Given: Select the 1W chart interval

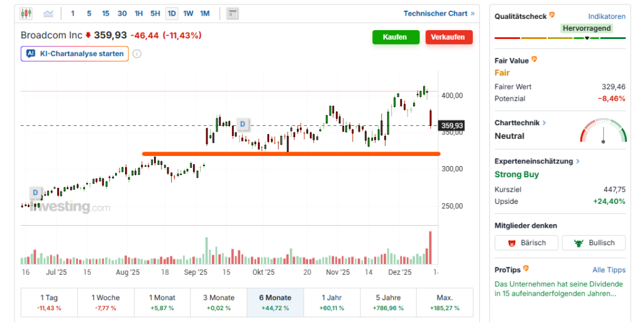Looking at the screenshot, I should click(188, 13).
